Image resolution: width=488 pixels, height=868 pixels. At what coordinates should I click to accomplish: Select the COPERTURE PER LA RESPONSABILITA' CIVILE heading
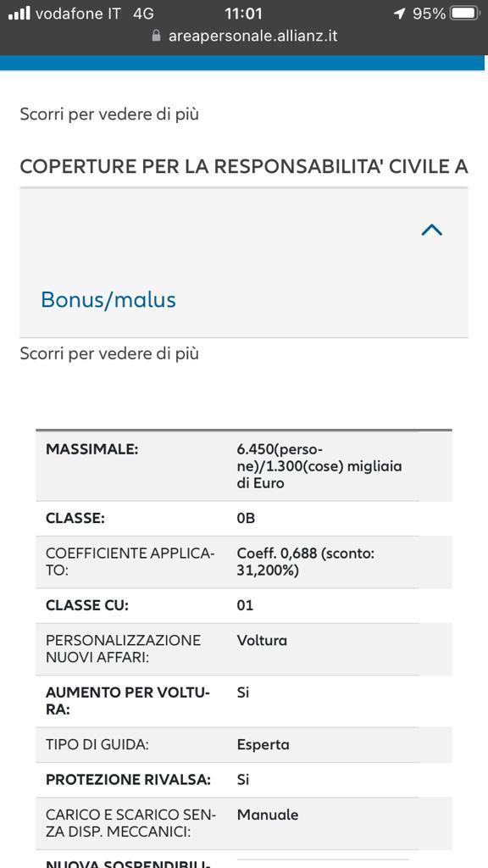244,166
